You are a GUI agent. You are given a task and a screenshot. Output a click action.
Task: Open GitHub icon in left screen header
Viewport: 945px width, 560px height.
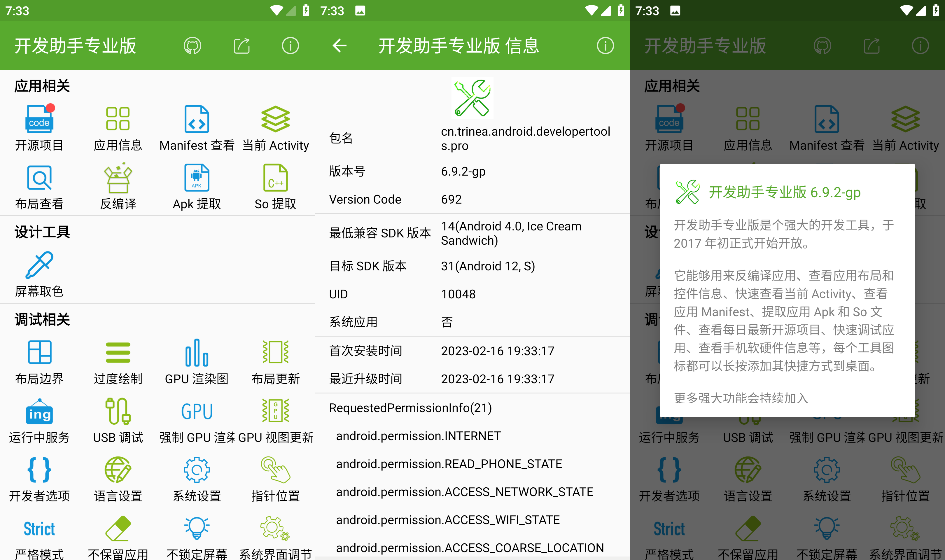(x=192, y=46)
